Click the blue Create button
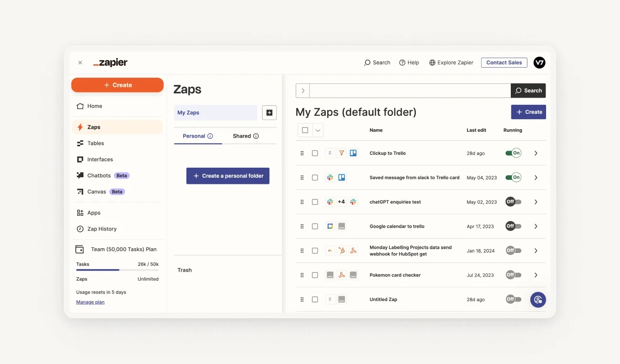Viewport: 620px width, 364px height. click(528, 112)
